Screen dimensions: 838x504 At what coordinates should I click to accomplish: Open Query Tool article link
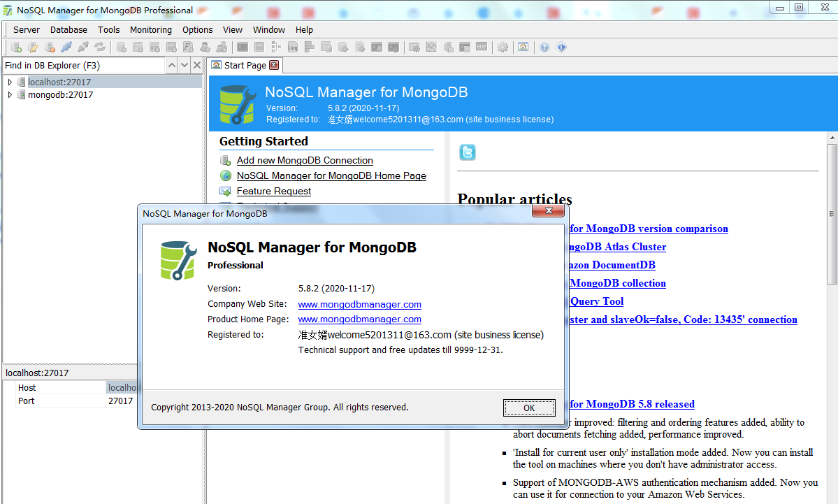(x=597, y=301)
